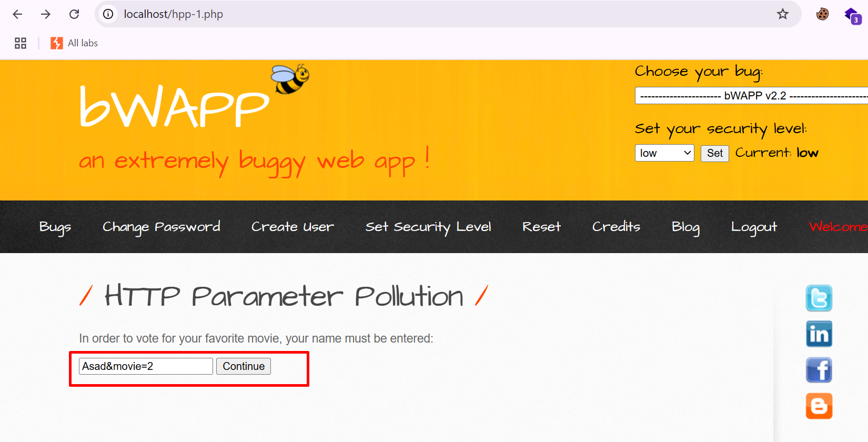
Task: Open the All labs bookmark
Action: coord(74,43)
